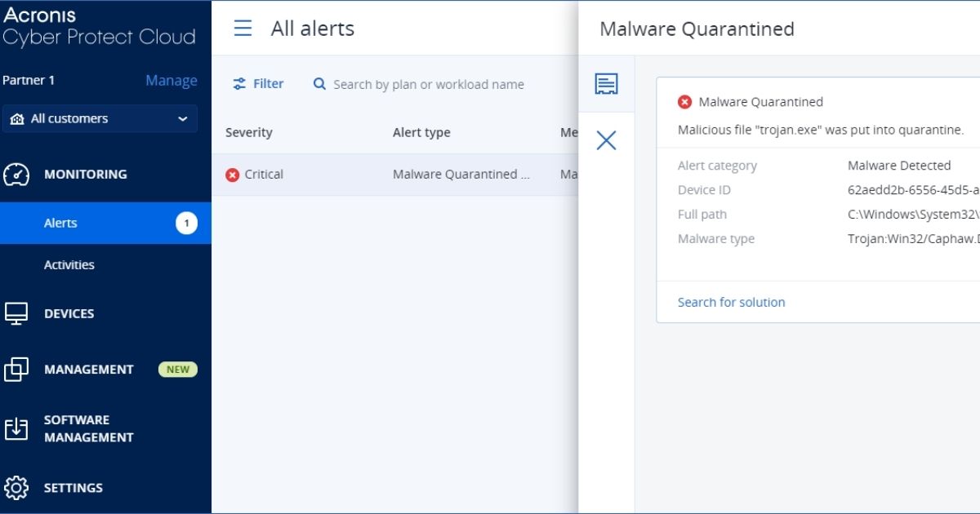Screen dimensions: 980x514
Task: Click Search for solution link
Action: (731, 302)
